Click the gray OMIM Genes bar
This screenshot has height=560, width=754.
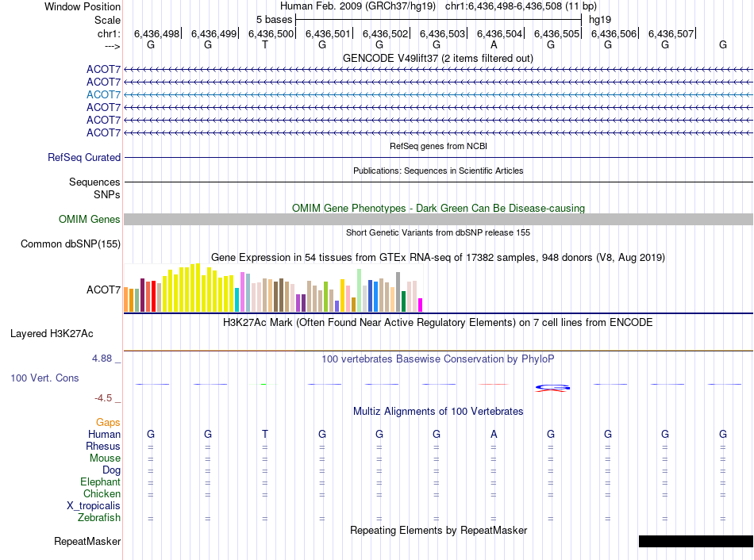[438, 219]
